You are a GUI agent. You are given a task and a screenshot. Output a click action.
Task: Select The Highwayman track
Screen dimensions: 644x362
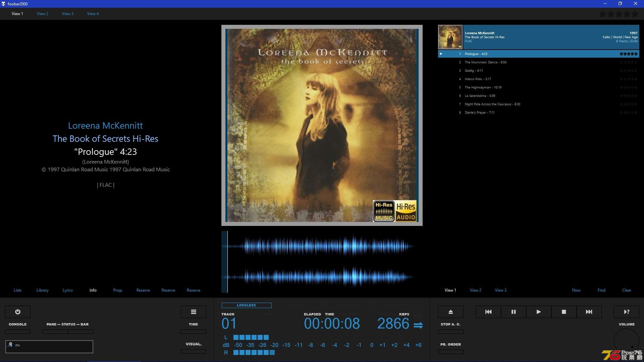click(539, 87)
